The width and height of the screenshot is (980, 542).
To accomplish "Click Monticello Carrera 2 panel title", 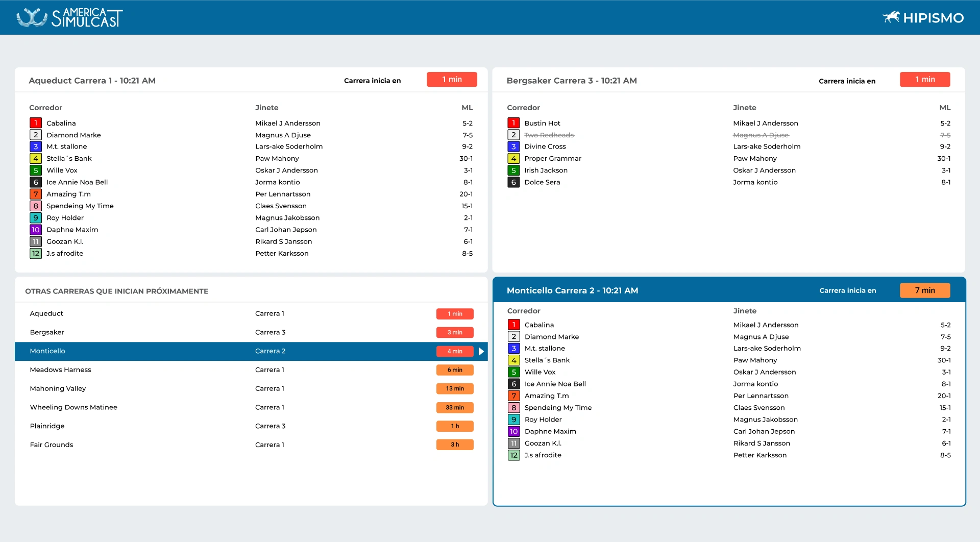I will (x=572, y=290).
